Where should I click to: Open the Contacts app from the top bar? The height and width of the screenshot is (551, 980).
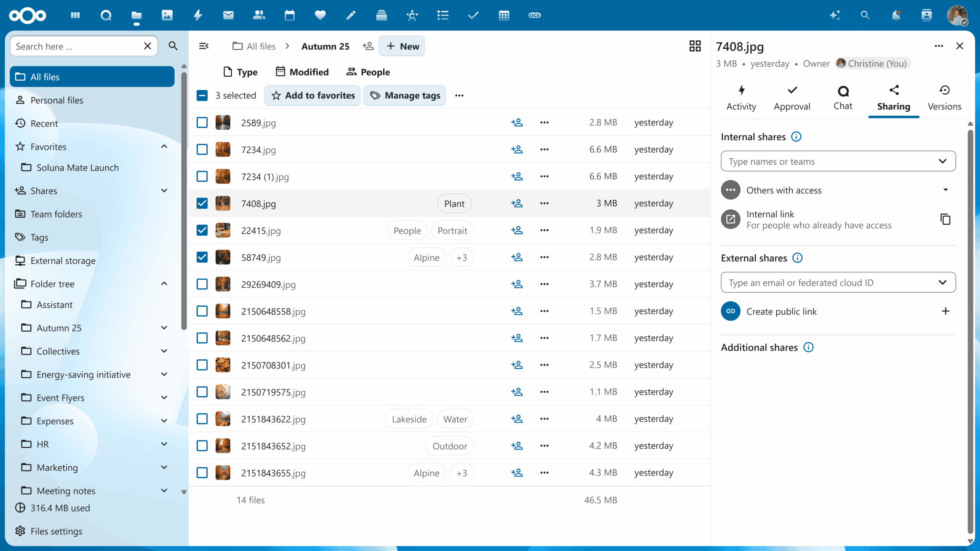click(259, 15)
